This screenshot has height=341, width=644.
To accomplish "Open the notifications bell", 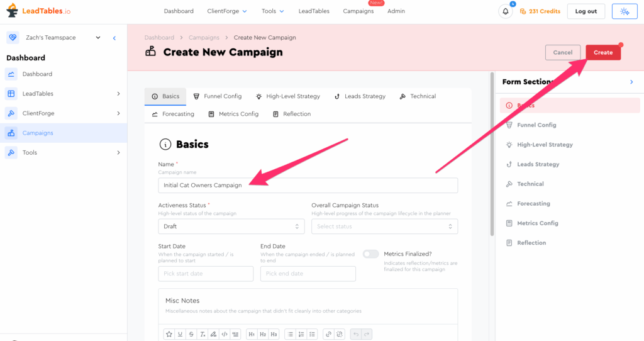I will [506, 11].
